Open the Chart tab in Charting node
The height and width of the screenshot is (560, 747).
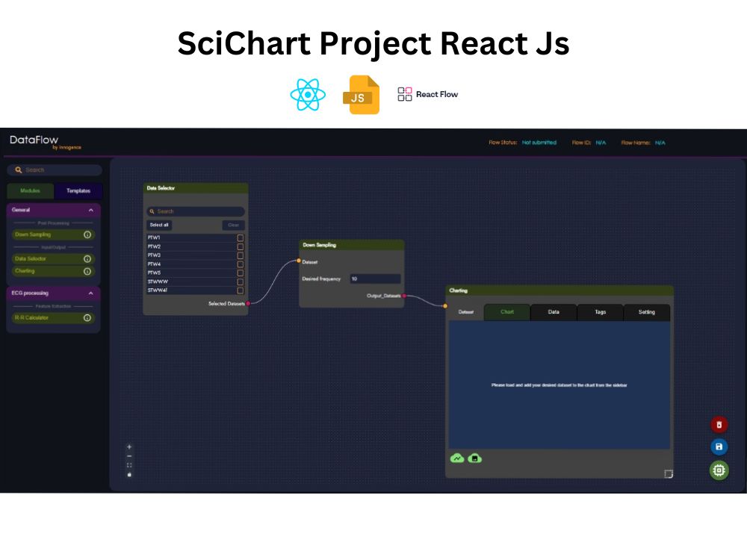(507, 312)
